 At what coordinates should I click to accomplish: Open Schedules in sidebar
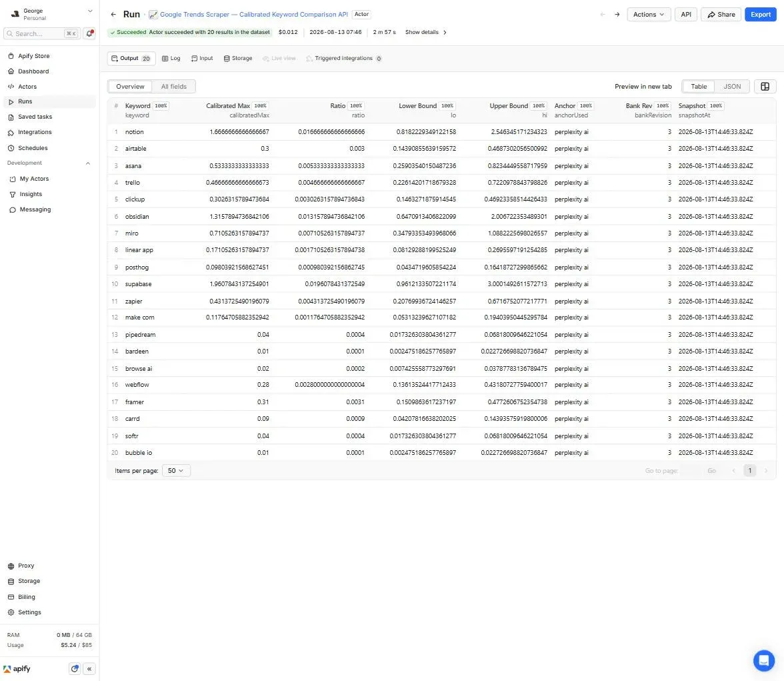pos(33,148)
